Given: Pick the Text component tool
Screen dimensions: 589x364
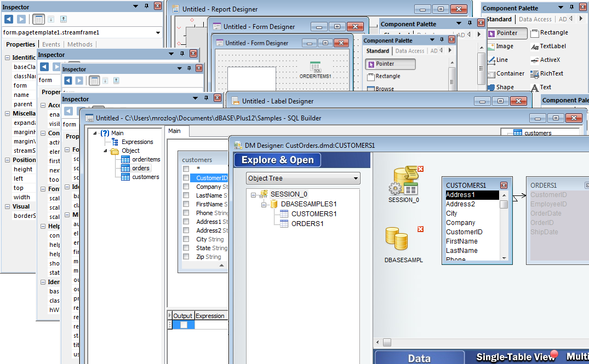Looking at the screenshot, I should point(541,87).
